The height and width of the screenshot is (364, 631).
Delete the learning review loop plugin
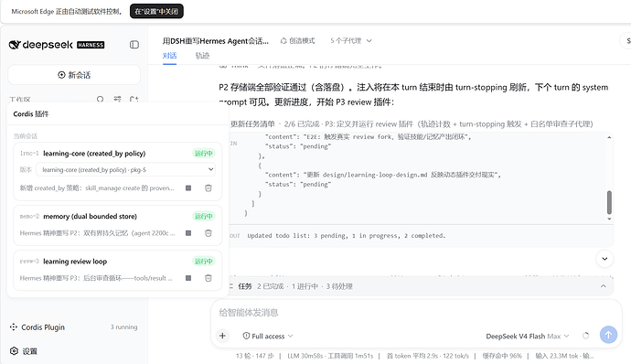(x=209, y=278)
